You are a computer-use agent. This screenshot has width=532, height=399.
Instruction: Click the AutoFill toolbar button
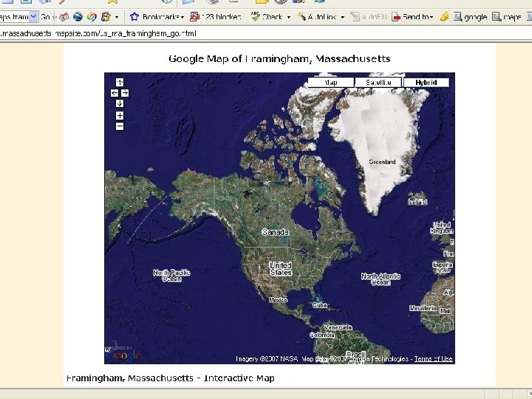click(369, 16)
